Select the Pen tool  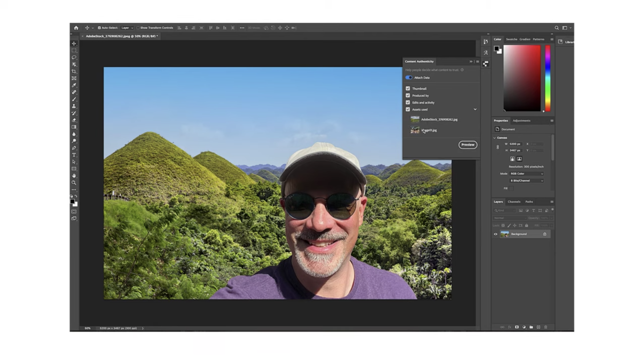coord(74,148)
